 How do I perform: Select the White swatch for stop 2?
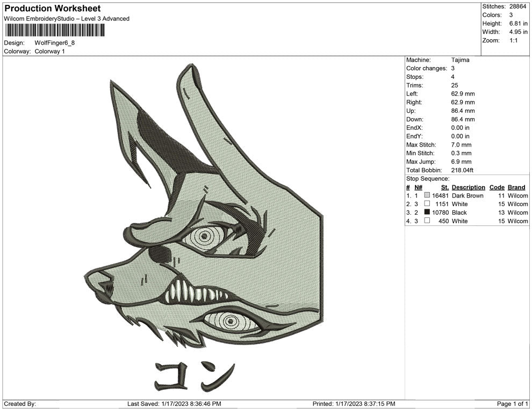pyautogui.click(x=426, y=204)
